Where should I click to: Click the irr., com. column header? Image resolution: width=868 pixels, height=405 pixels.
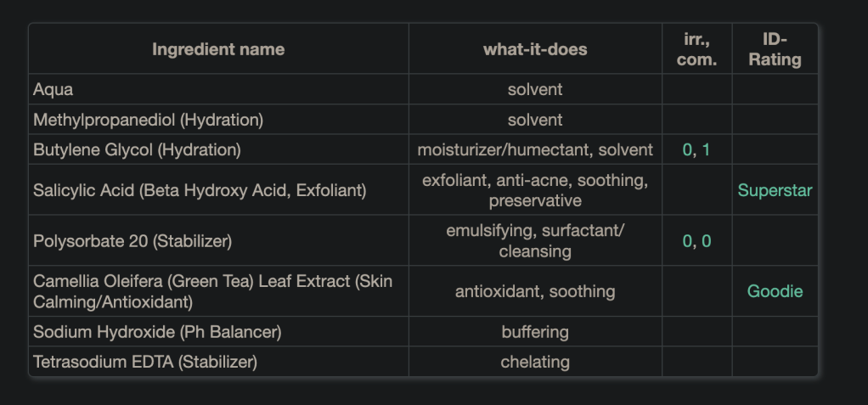pyautogui.click(x=696, y=49)
